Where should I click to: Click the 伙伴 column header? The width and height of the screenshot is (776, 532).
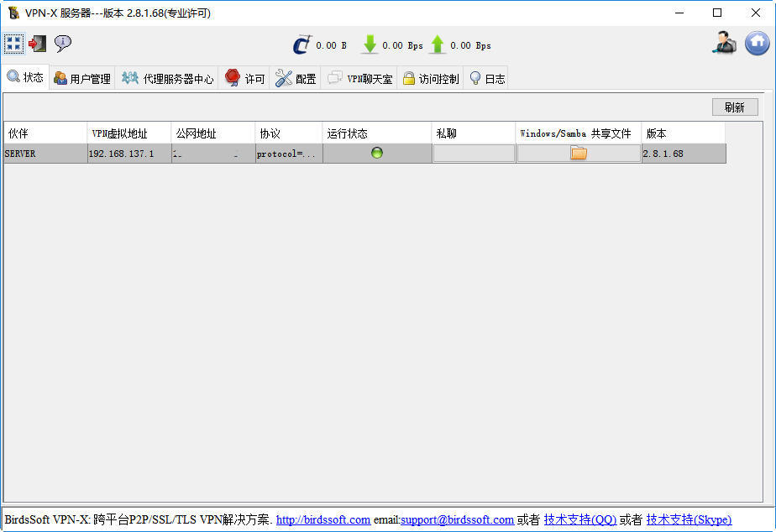[x=45, y=133]
